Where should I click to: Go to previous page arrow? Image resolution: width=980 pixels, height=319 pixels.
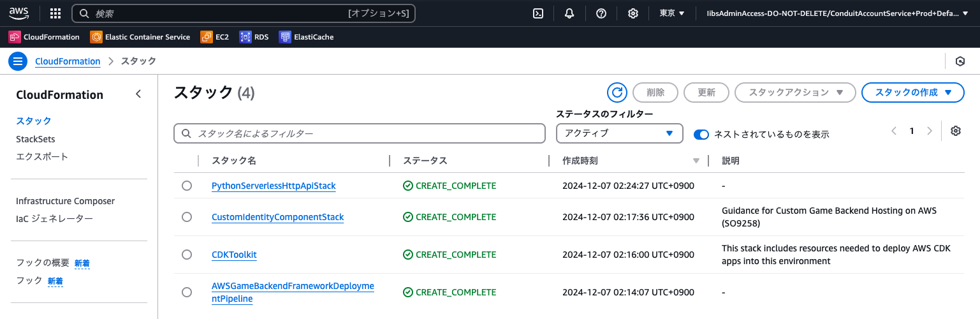[x=894, y=131]
